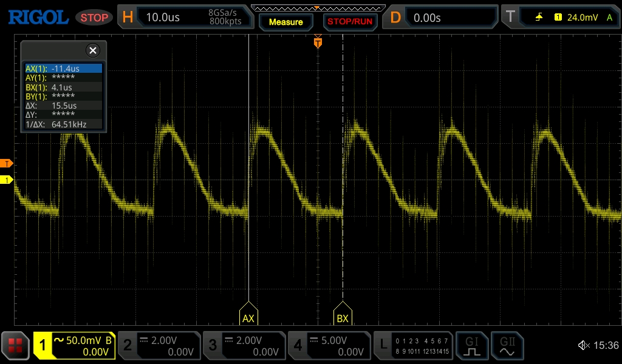This screenshot has width=622, height=364.
Task: Enable channel 4 at 5.00V
Action: 329,346
